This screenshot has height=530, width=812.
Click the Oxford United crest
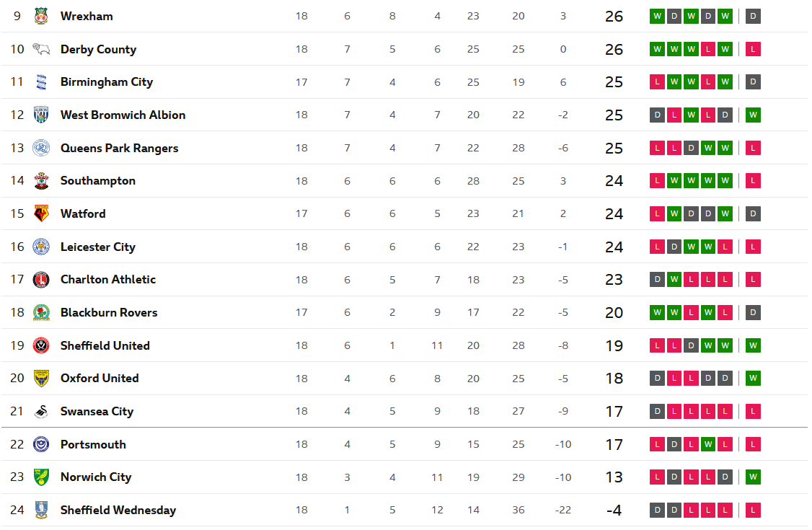point(41,379)
